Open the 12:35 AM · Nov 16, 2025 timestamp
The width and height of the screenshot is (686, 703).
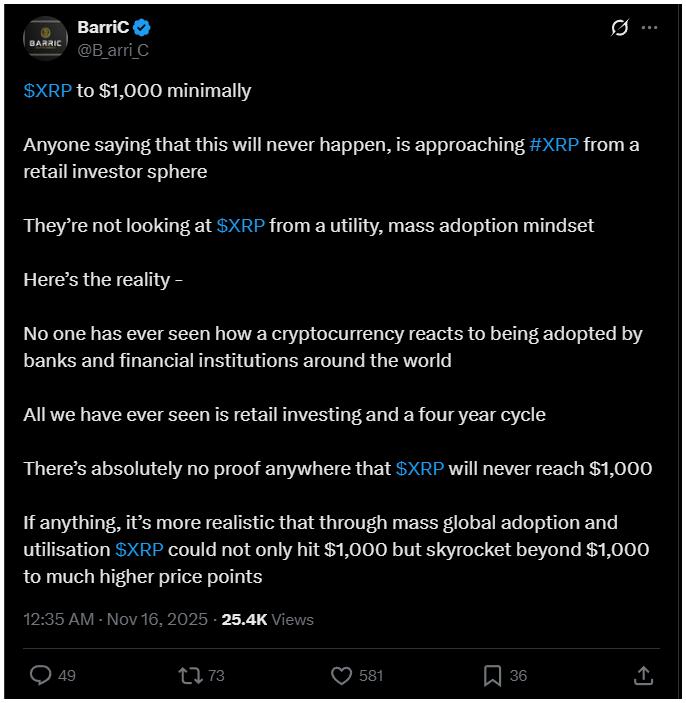point(117,619)
